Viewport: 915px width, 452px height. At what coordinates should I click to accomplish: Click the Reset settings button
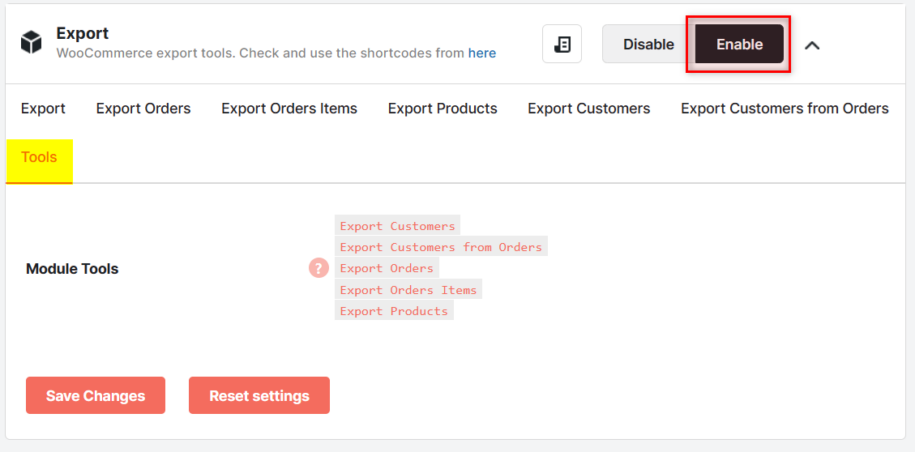coord(259,395)
